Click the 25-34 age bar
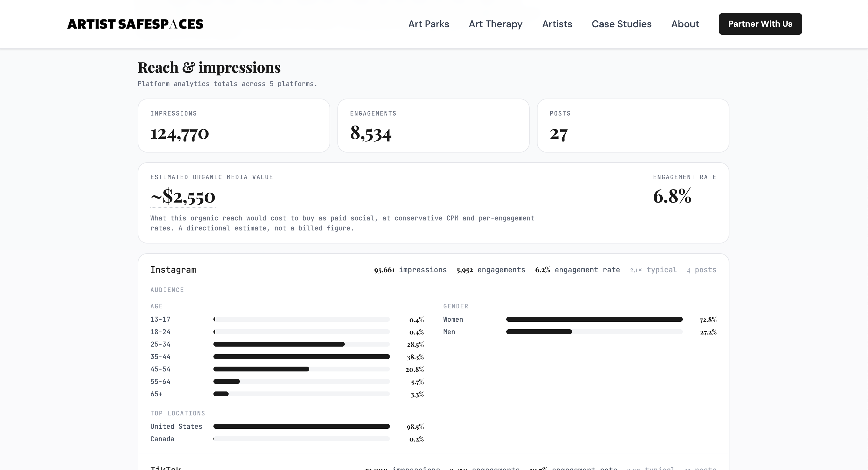868x470 pixels. [x=302, y=344]
